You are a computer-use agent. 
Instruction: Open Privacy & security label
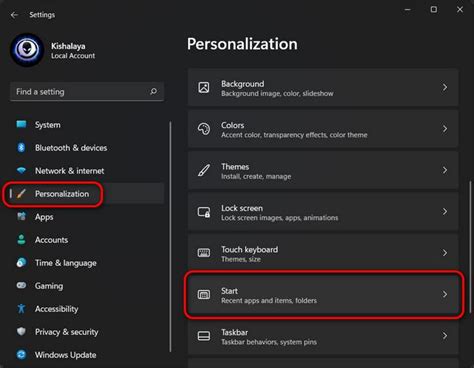[x=67, y=332]
